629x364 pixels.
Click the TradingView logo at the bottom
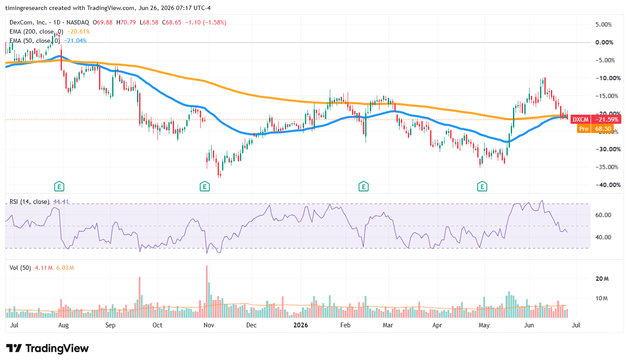point(48,348)
